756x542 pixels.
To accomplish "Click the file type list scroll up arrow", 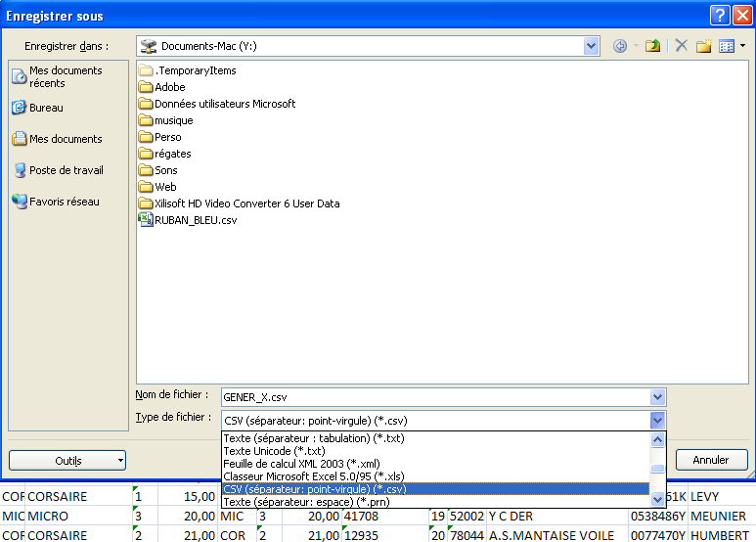I will click(x=657, y=440).
